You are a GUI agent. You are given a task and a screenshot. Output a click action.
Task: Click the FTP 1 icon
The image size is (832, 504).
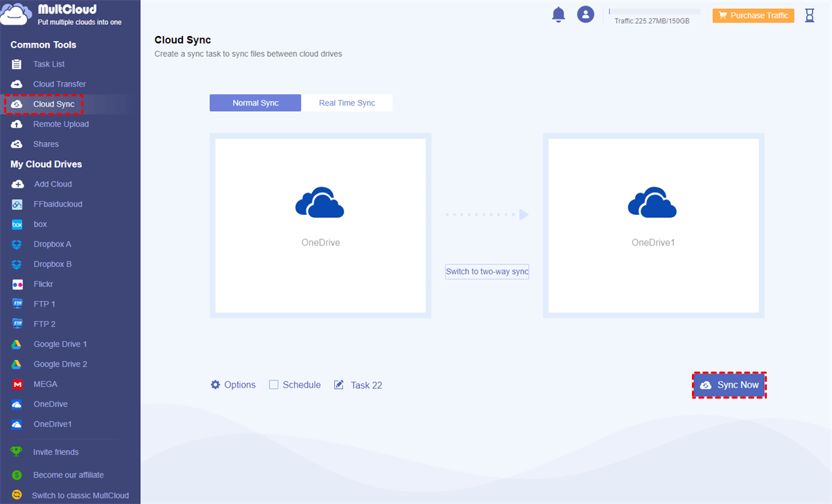pos(17,304)
